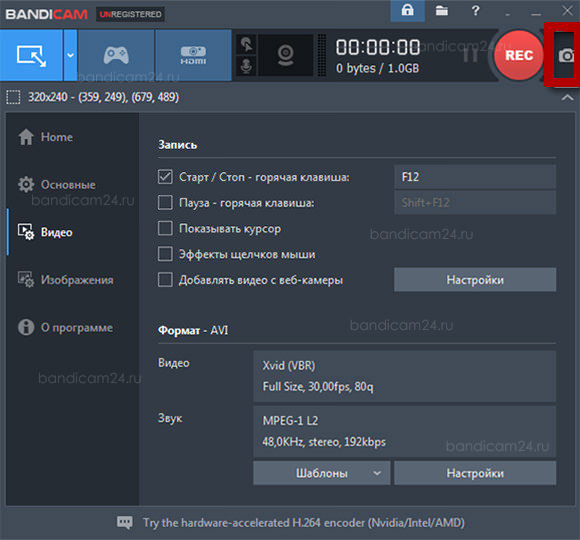Viewport: 580px width, 540px height.
Task: Toggle the webcam overlay icon
Action: click(x=286, y=55)
